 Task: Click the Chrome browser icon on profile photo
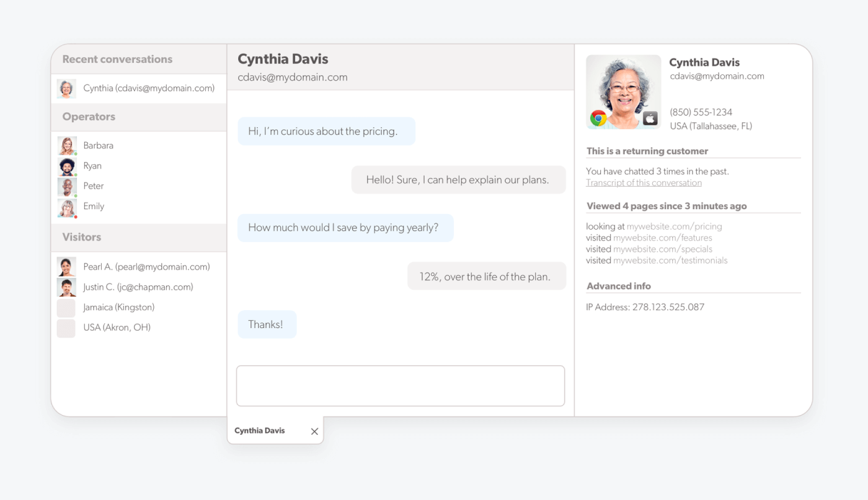click(x=598, y=118)
